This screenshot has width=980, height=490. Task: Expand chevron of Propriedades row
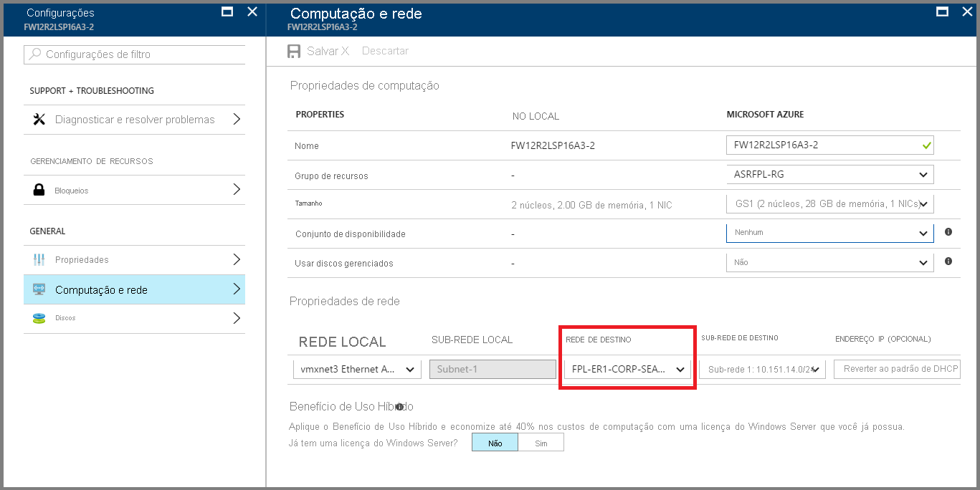237,259
